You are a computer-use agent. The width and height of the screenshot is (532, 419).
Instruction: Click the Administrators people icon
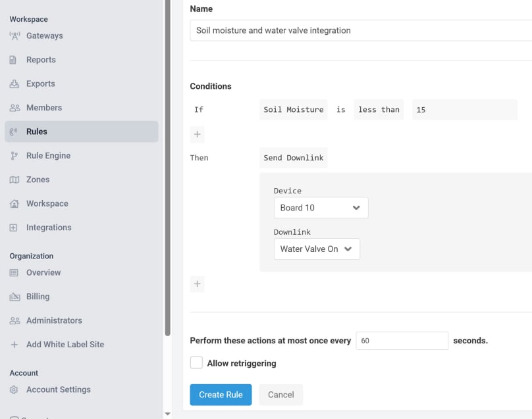(x=14, y=321)
